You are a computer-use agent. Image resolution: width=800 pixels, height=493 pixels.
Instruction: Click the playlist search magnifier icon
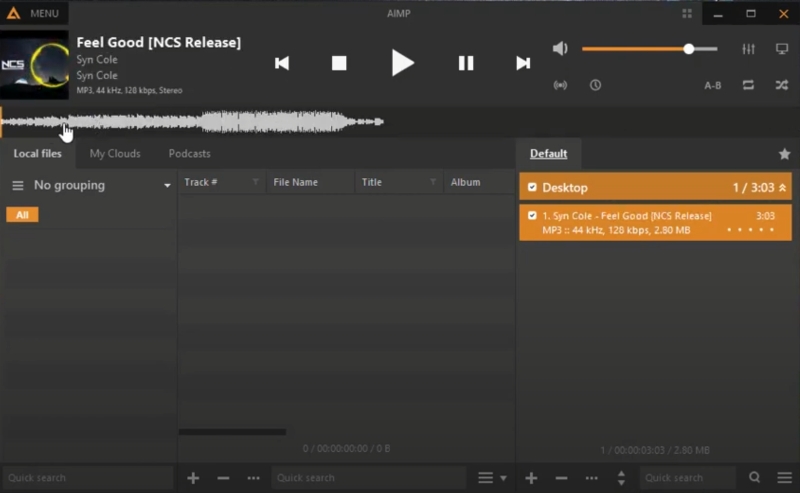(754, 478)
